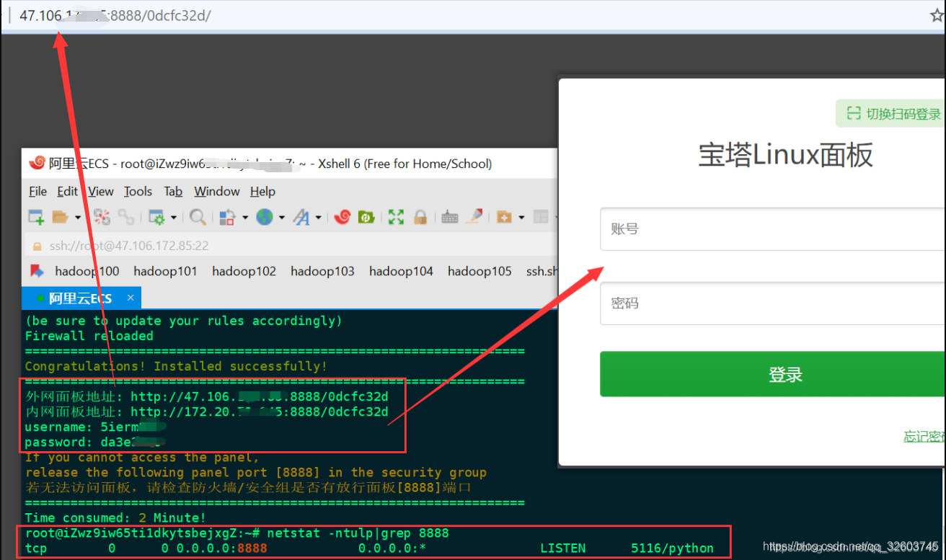Click the new folder plus icon in toolbar
The height and width of the screenshot is (560, 946).
pos(504,216)
